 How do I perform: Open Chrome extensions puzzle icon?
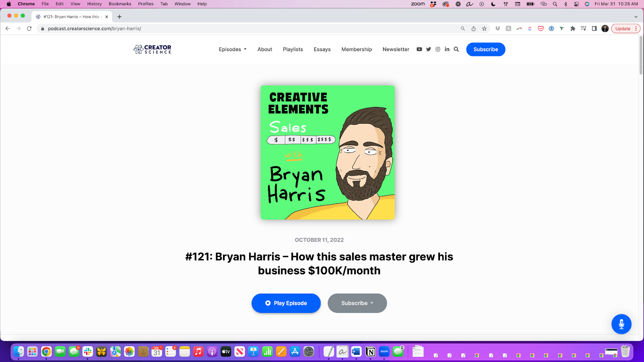coord(573,29)
